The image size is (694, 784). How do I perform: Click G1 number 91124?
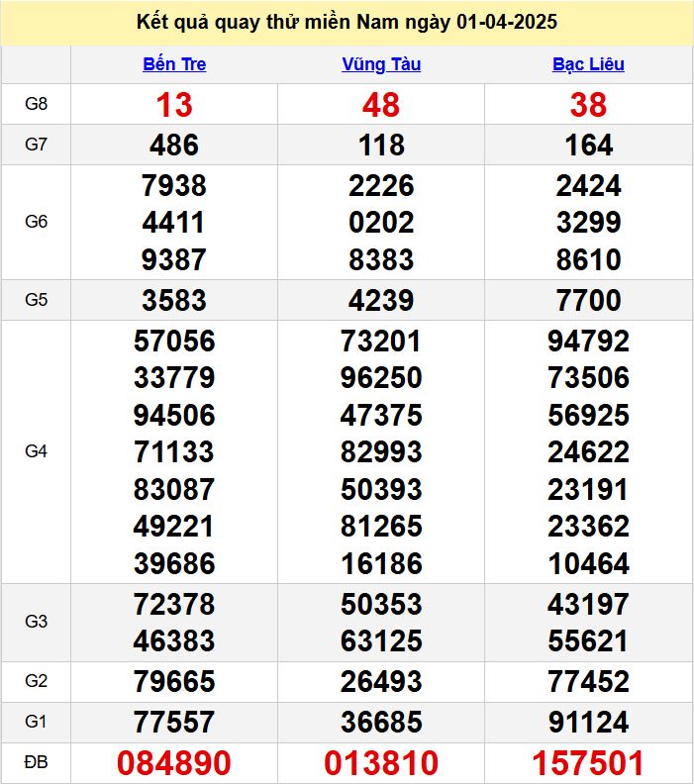(588, 722)
